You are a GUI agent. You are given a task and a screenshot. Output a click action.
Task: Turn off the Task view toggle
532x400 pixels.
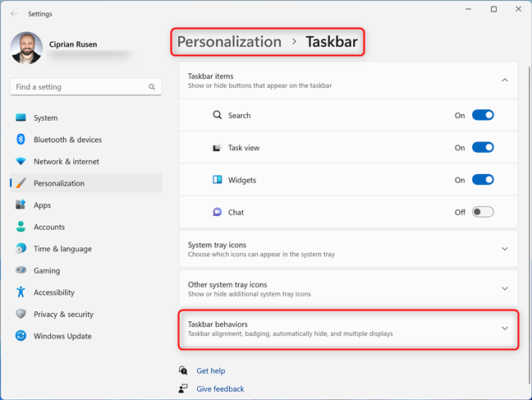click(483, 147)
